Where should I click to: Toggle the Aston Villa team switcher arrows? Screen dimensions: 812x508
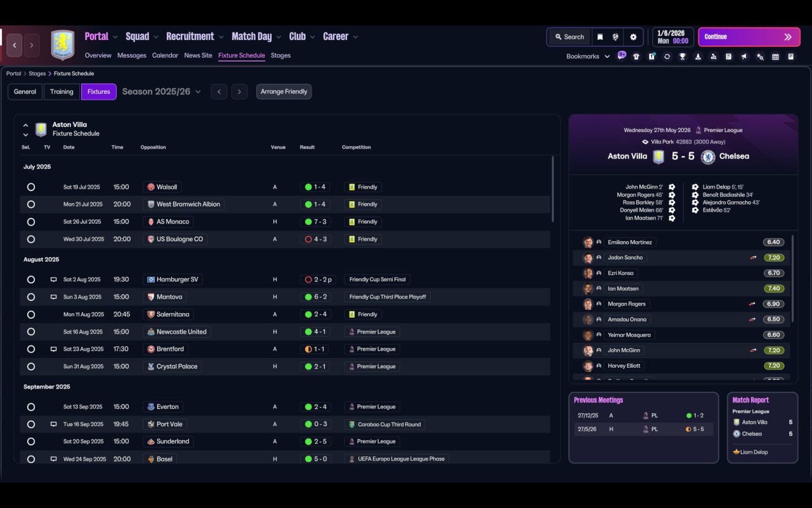point(25,130)
